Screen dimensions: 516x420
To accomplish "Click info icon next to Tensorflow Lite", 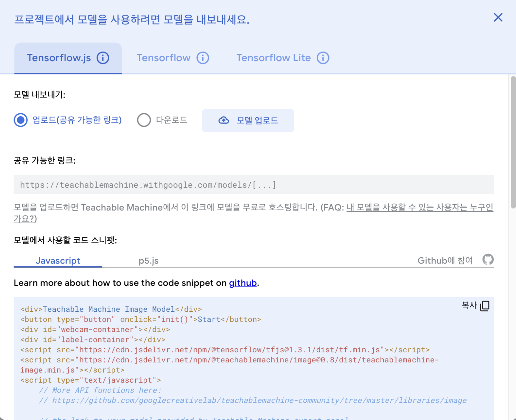I will pos(323,58).
